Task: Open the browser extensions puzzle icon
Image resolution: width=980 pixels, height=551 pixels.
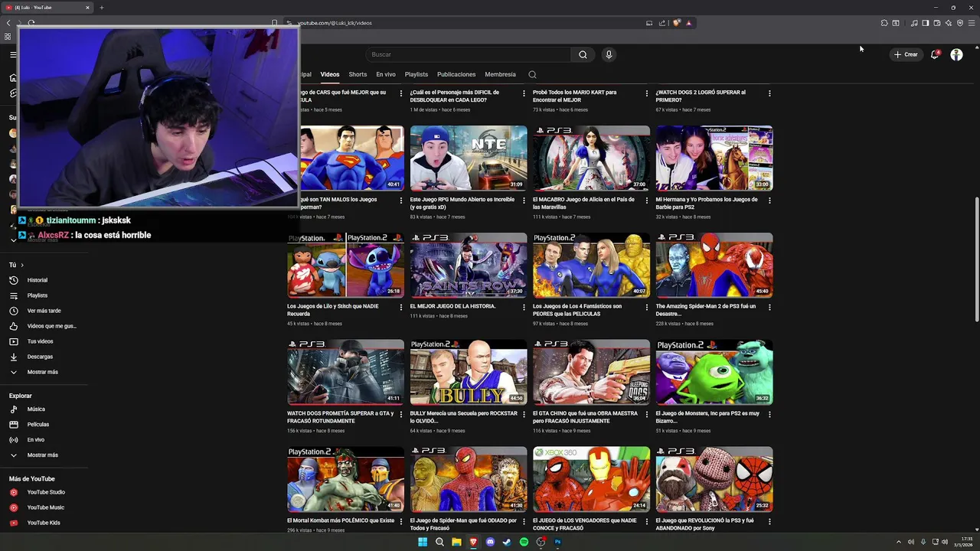Action: pyautogui.click(x=884, y=23)
